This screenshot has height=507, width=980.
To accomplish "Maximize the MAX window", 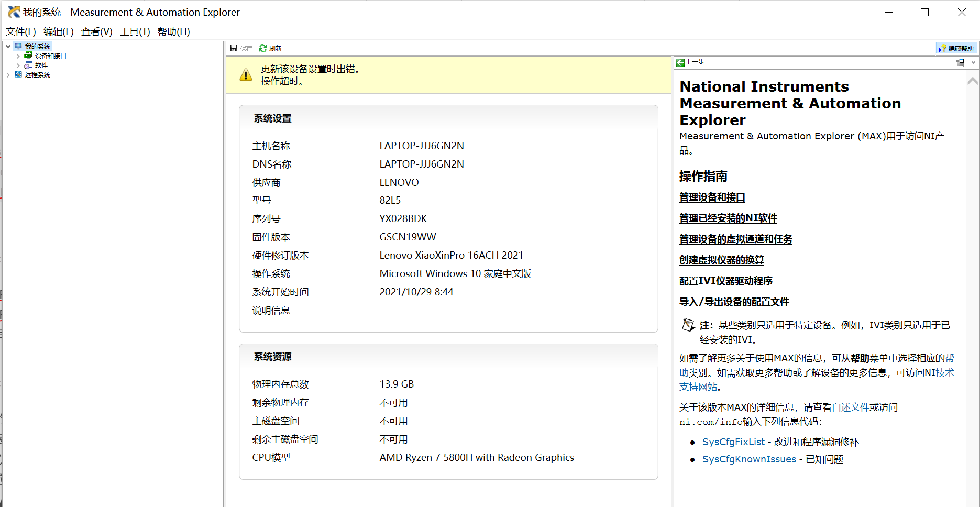I will 924,12.
